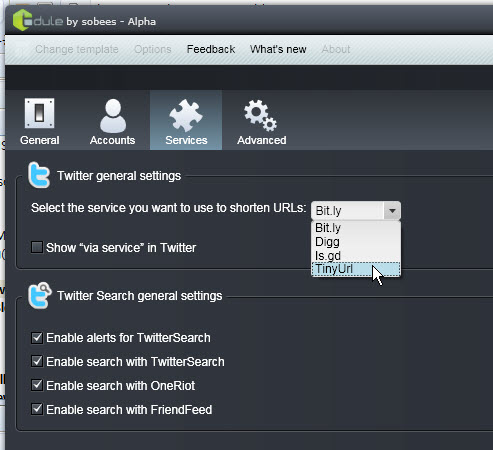493x450 pixels.
Task: Select the Services settings tab
Action: click(x=186, y=121)
